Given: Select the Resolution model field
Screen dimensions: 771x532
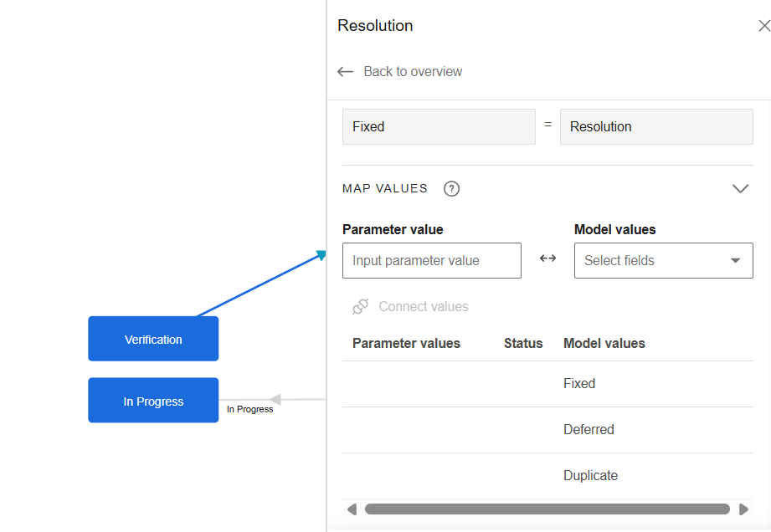Looking at the screenshot, I should 656,127.
